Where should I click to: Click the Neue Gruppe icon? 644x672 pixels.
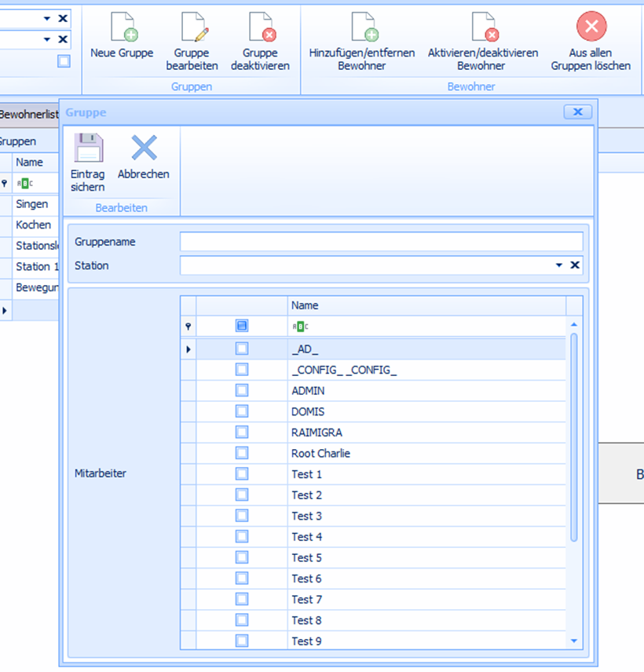(122, 27)
